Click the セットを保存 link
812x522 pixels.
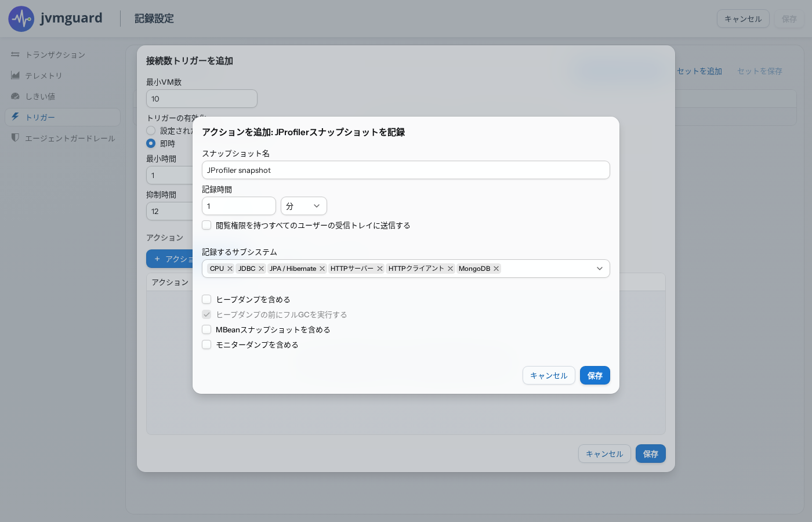tap(760, 71)
